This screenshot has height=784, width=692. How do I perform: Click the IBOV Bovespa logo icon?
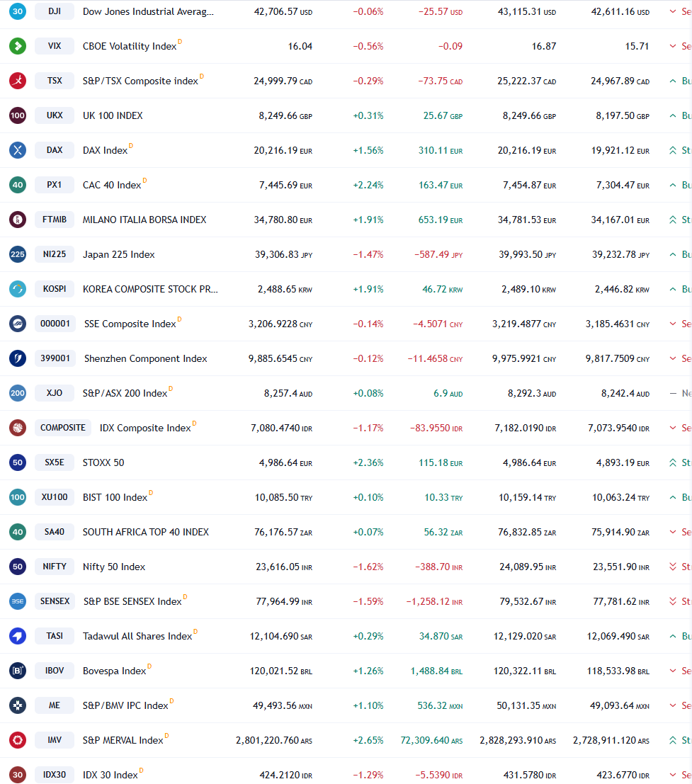18,671
